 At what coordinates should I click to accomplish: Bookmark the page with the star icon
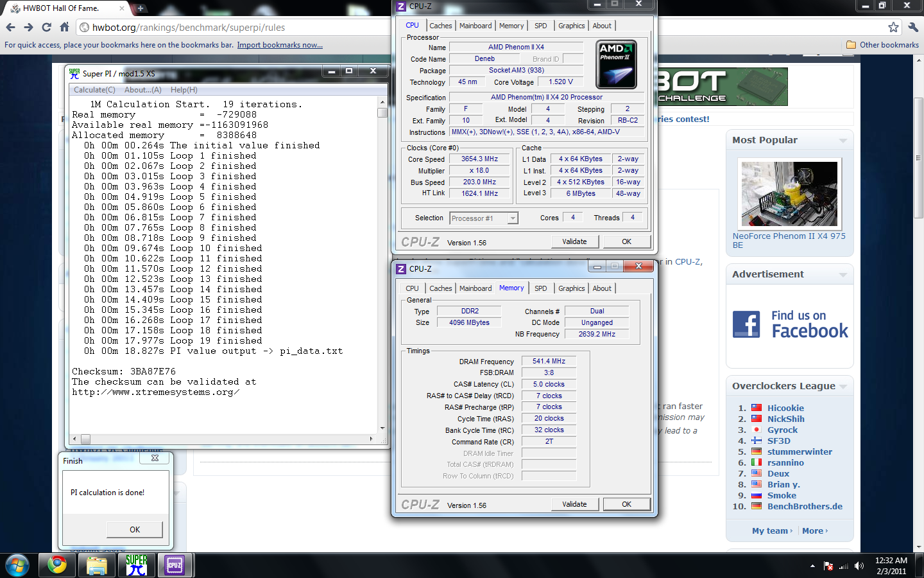[893, 27]
